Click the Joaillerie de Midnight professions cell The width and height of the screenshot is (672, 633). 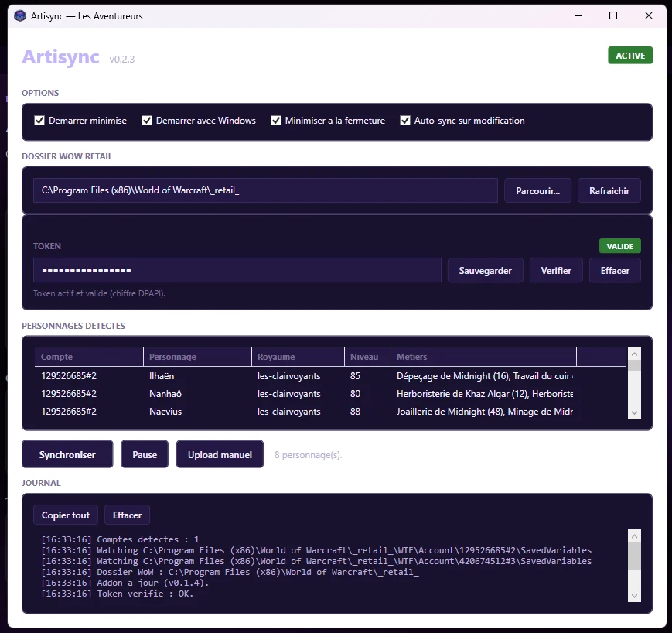[485, 412]
